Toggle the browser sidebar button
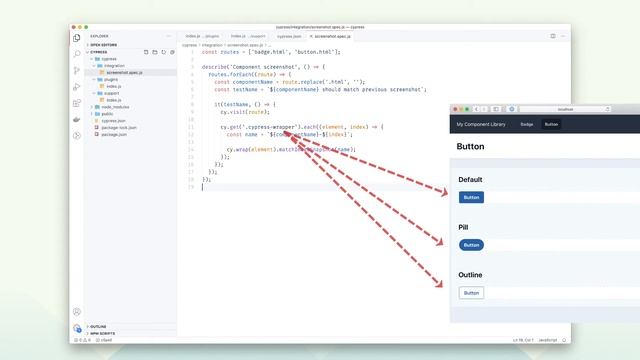 [496, 109]
